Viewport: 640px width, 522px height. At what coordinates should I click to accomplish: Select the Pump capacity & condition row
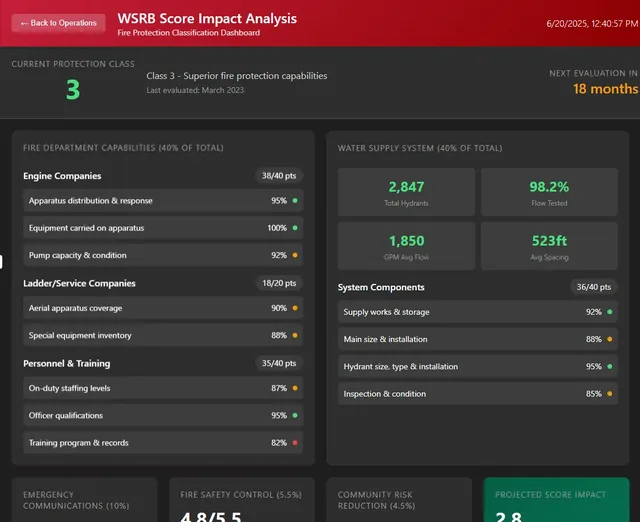(x=163, y=255)
